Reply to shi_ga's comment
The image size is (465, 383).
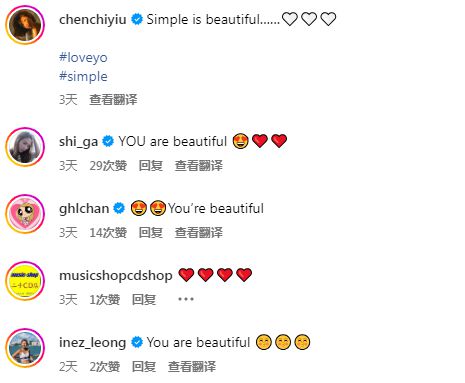(151, 166)
